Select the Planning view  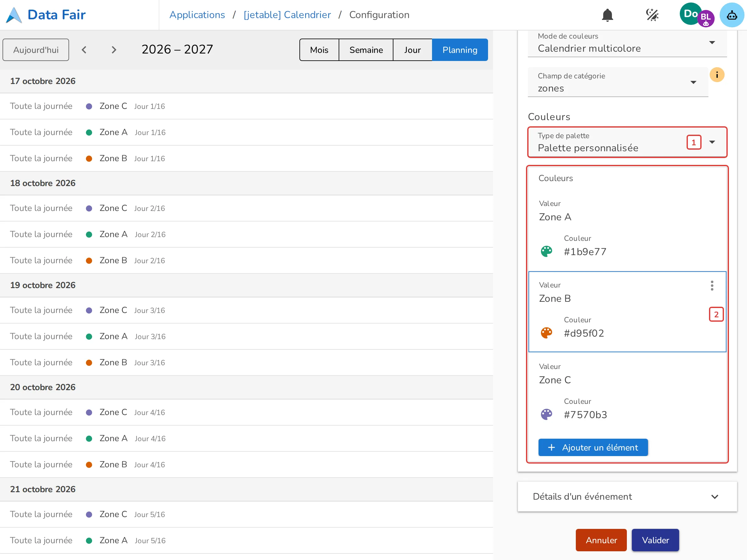click(x=460, y=50)
